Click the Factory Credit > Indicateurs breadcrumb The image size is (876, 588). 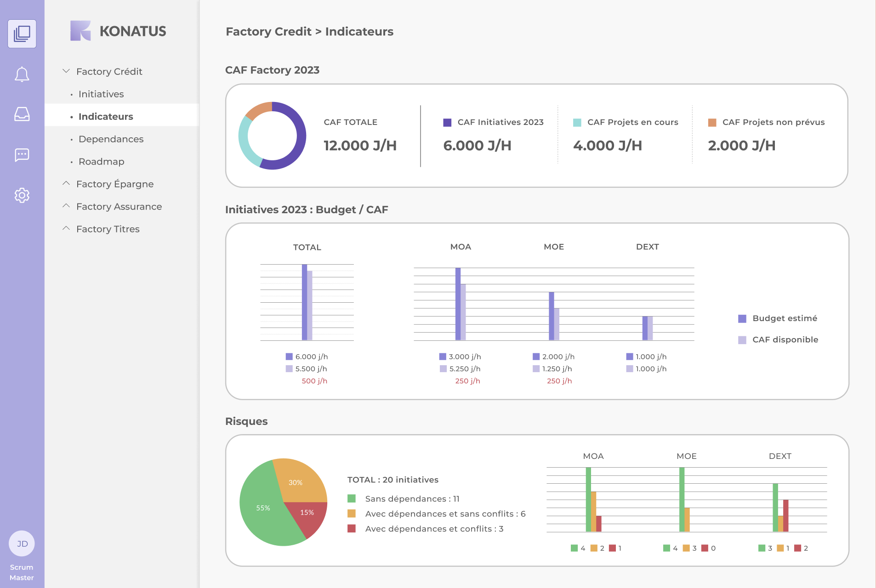[309, 31]
